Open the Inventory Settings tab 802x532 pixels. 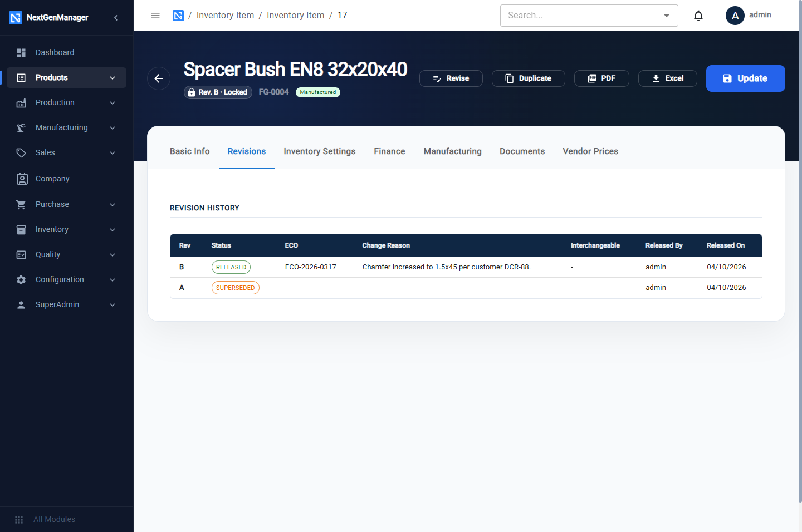pos(320,151)
